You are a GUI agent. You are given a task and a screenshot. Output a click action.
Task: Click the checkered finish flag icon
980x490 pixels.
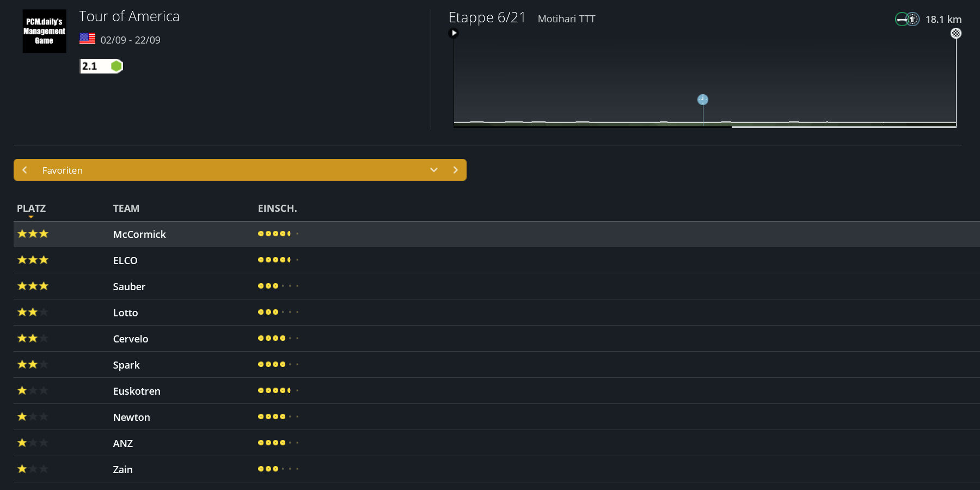click(955, 33)
